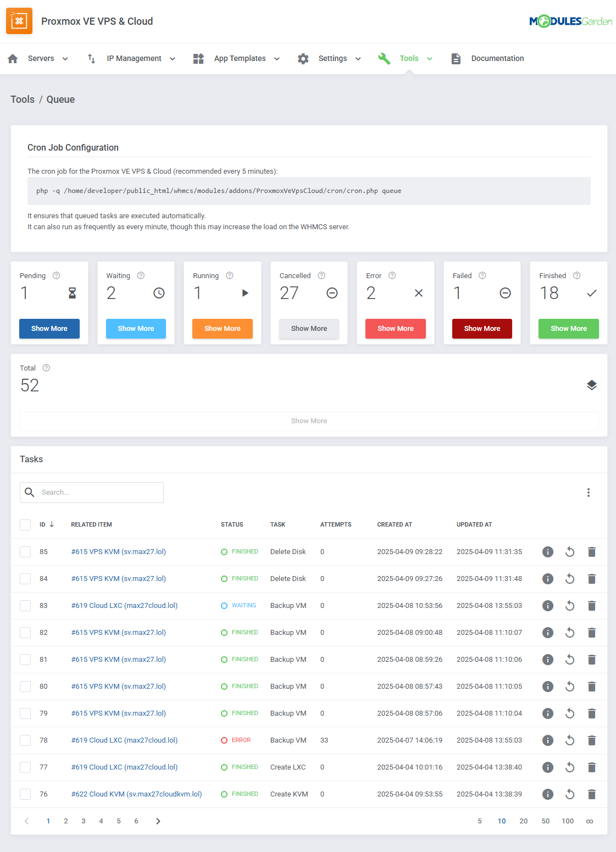Click Show More under Waiting

(136, 329)
